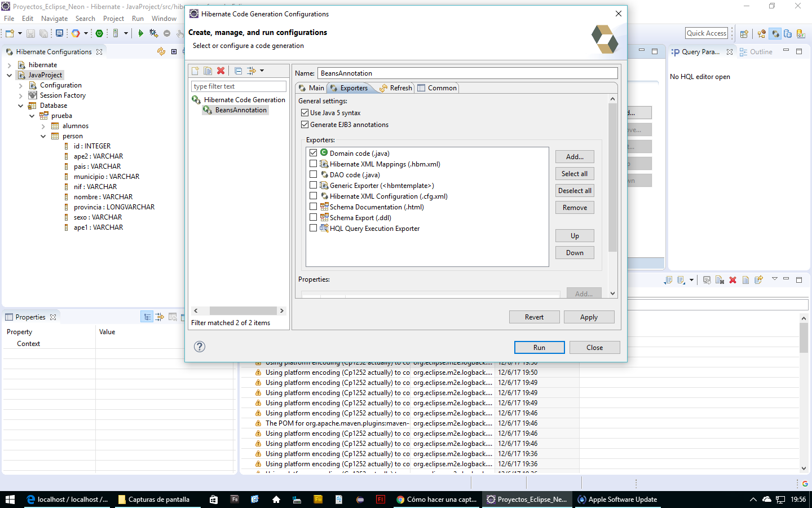
Task: Check Schema Documentation (.html) exporter
Action: [x=314, y=207]
